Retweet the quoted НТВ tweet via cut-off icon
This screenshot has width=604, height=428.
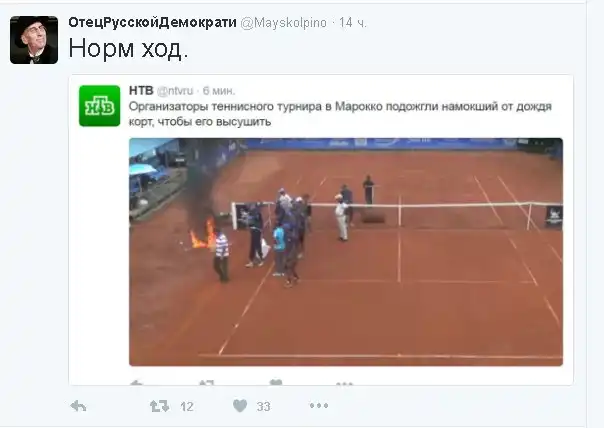pos(206,383)
